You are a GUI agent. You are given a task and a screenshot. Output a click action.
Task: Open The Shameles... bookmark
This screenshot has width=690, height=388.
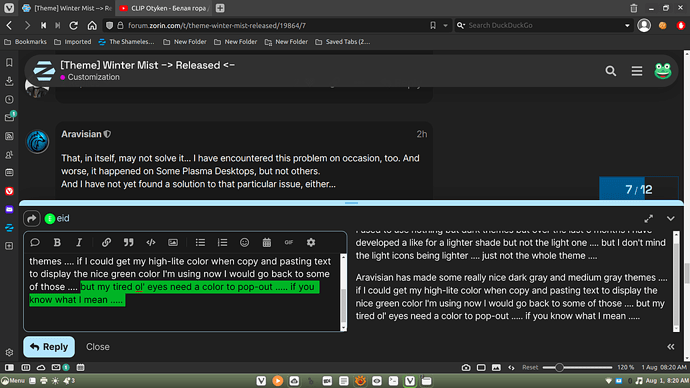pyautogui.click(x=127, y=42)
